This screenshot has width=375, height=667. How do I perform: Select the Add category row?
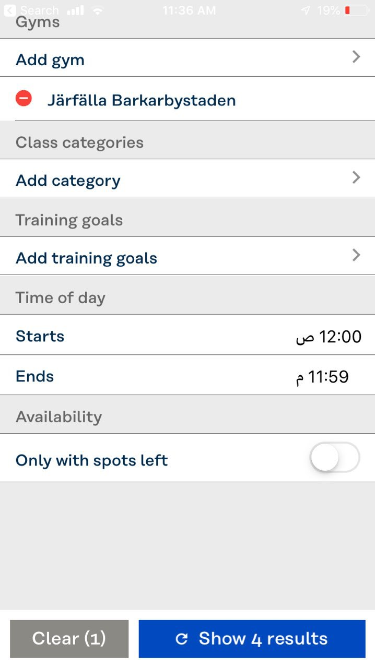coord(188,178)
